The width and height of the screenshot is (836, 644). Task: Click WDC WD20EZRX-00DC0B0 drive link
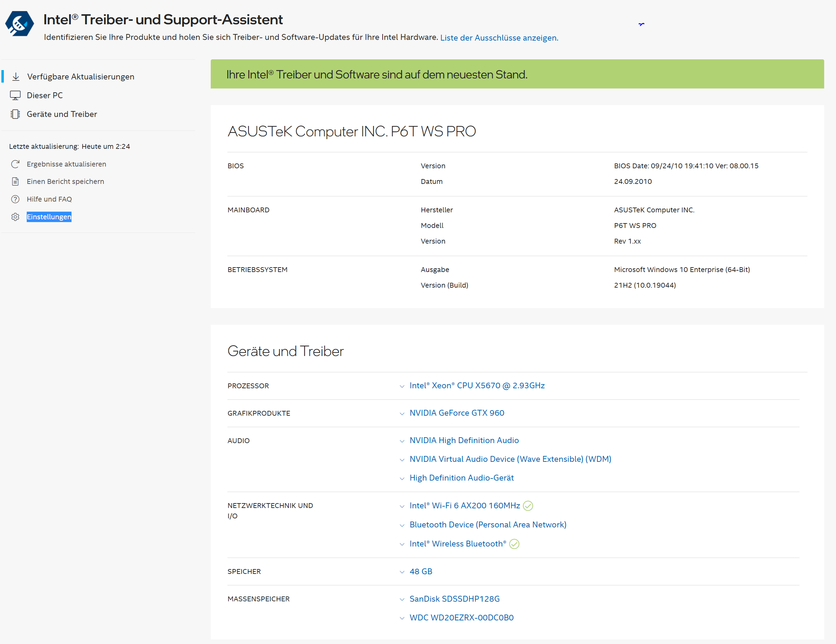point(461,618)
